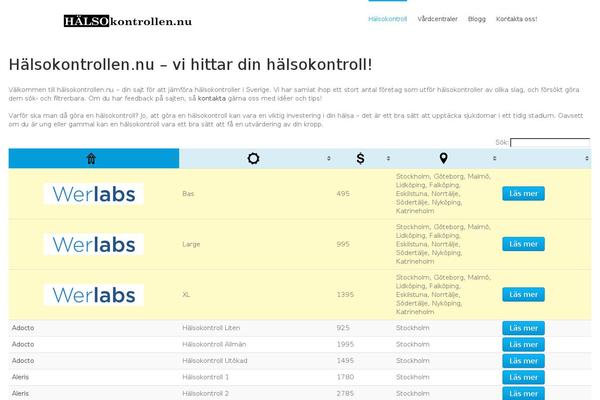Open Kontakta oss! menu item
This screenshot has width=600, height=400.
[x=516, y=19]
